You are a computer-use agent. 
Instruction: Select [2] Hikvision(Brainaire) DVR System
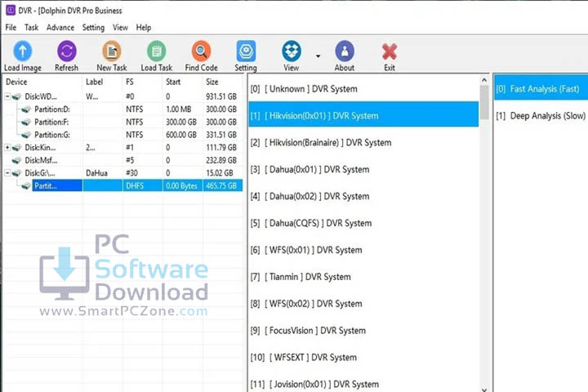click(363, 143)
